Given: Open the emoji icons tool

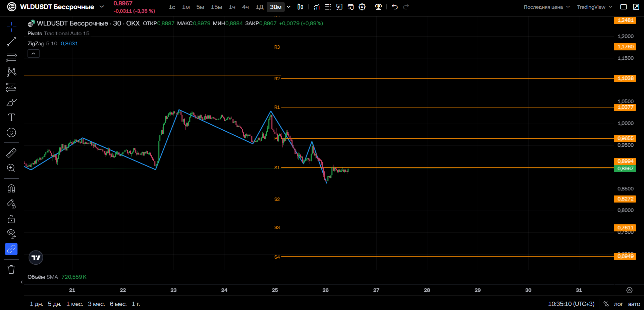Looking at the screenshot, I should pyautogui.click(x=11, y=133).
